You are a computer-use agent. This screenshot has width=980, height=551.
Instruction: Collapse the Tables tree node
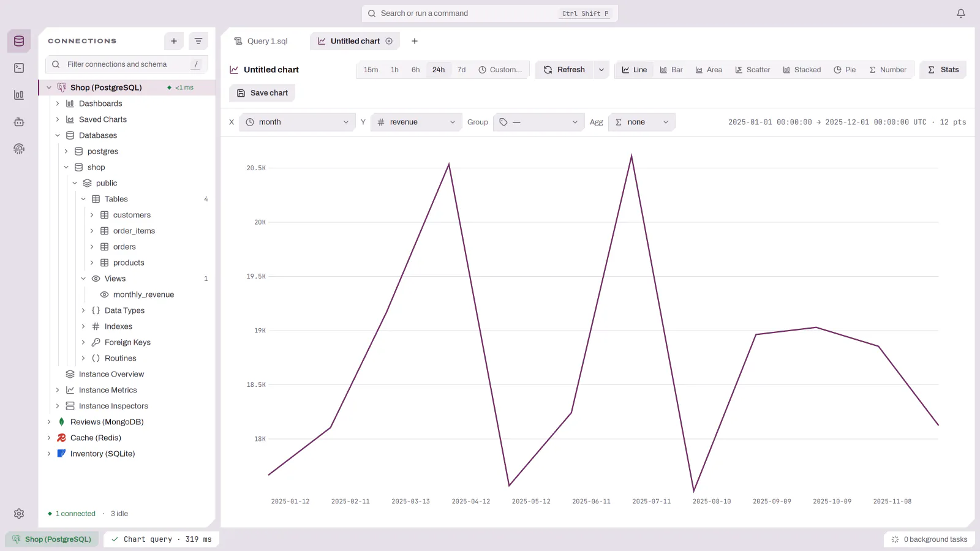(83, 199)
